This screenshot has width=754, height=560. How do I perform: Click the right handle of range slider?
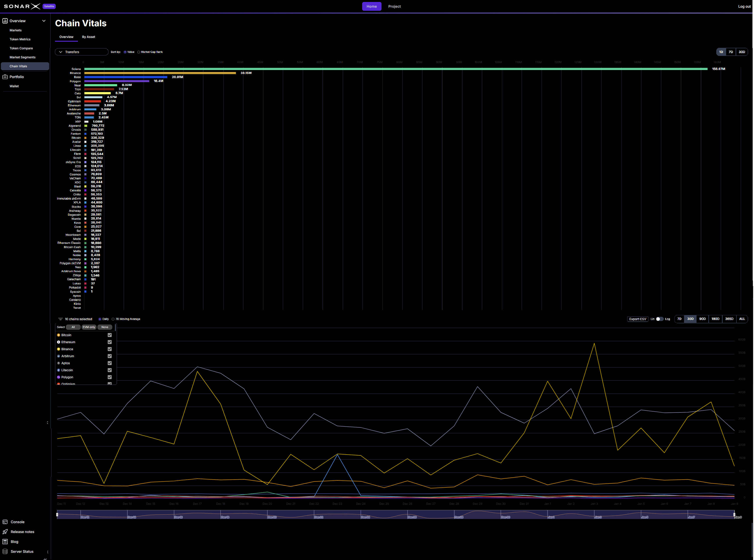pyautogui.click(x=734, y=515)
